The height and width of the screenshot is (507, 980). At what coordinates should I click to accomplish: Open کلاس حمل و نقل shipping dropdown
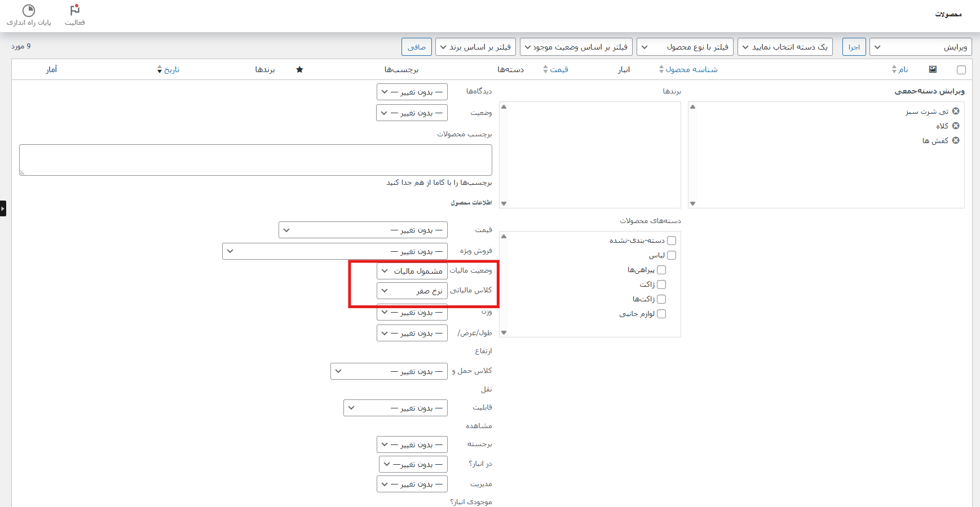[x=389, y=371]
